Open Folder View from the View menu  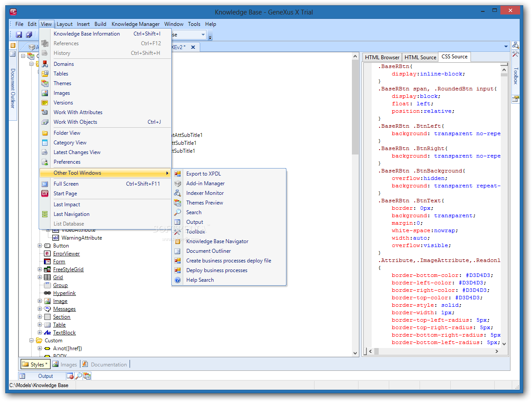point(105,133)
